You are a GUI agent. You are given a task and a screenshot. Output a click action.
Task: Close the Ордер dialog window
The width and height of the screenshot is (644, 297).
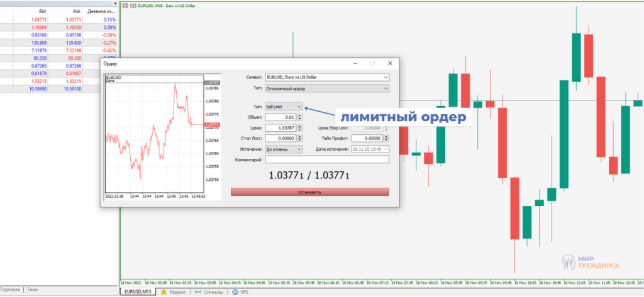391,63
